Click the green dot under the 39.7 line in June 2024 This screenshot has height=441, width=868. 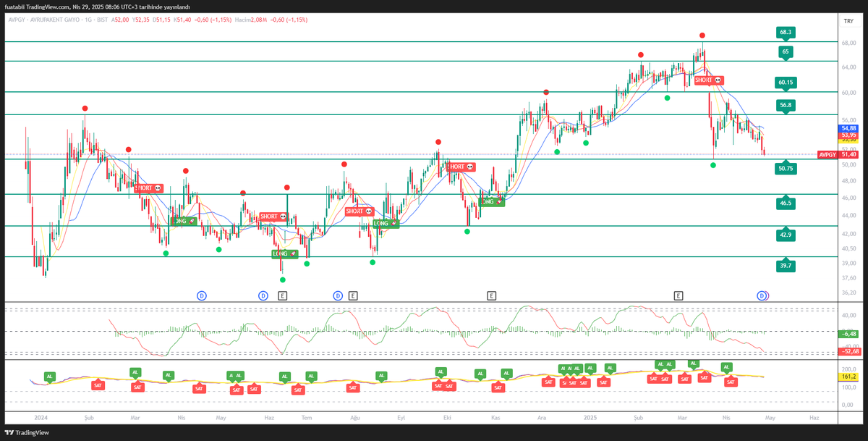coord(283,280)
